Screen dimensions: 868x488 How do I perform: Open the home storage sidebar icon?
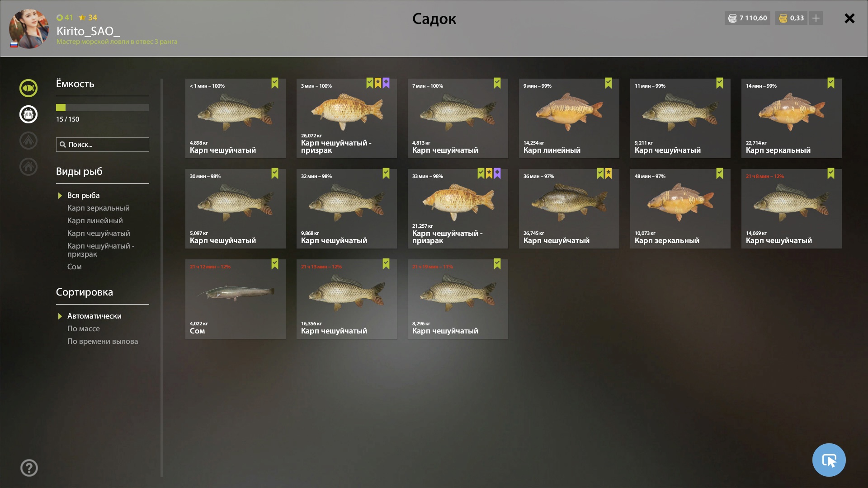(28, 167)
